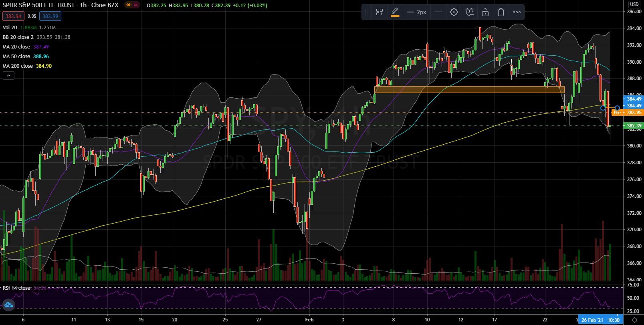This screenshot has height=325, width=644.
Task: Click the blue 383.99 buy price button
Action: pos(50,16)
